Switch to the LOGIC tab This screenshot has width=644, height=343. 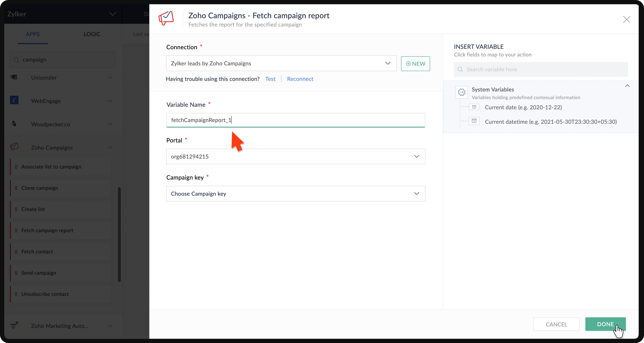pyautogui.click(x=92, y=34)
